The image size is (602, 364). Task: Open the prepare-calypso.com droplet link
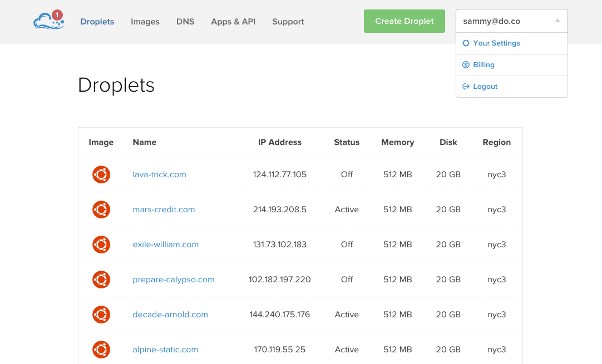[174, 280]
